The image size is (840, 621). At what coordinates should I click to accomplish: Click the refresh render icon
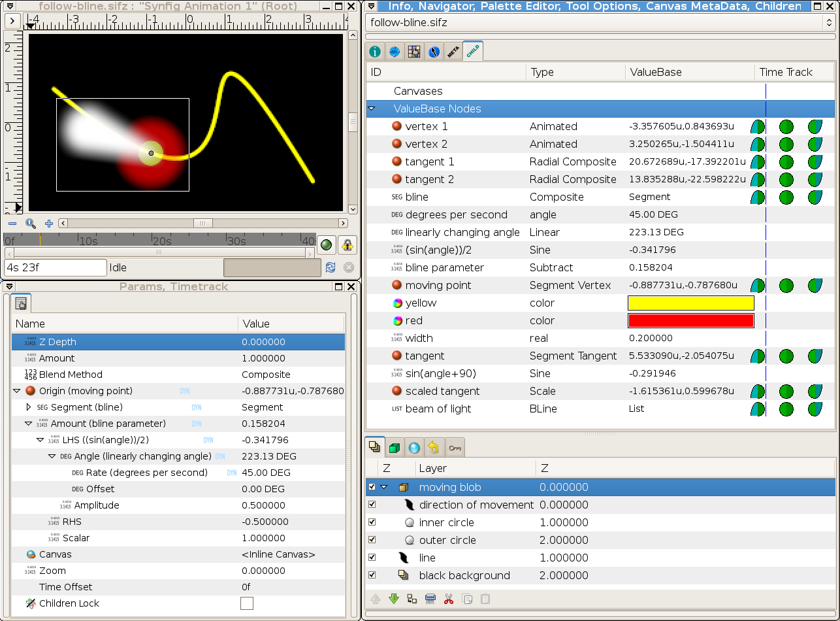pos(331,267)
